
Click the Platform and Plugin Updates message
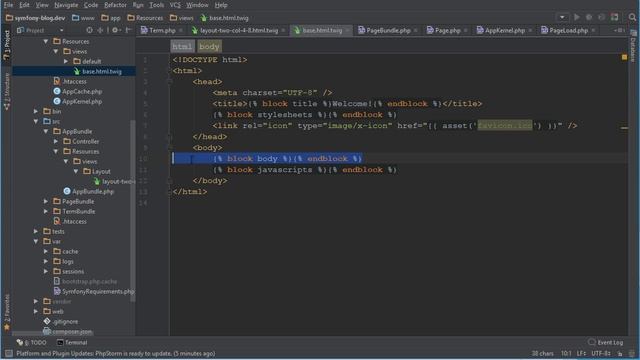click(116, 353)
